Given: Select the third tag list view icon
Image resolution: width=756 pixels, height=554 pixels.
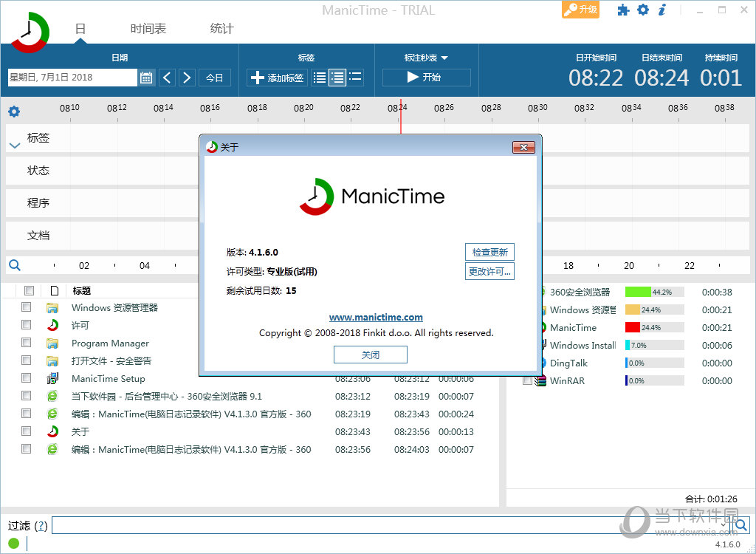Looking at the screenshot, I should click(x=355, y=78).
